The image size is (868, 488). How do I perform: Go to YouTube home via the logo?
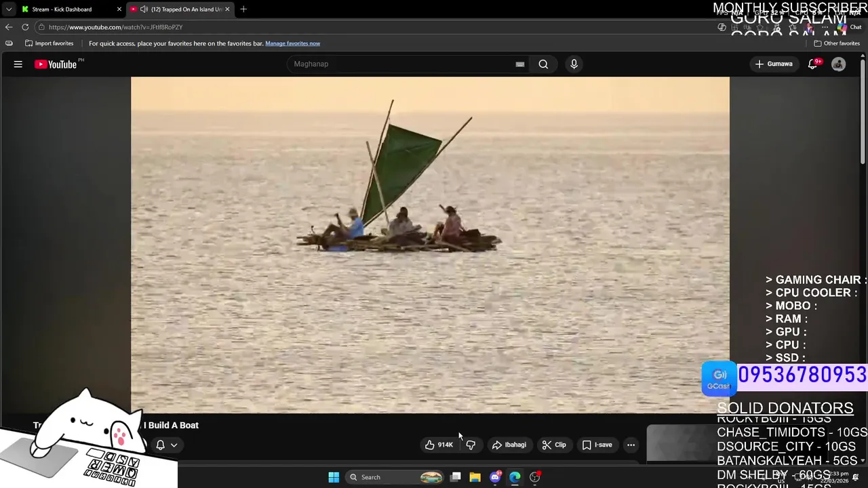point(56,64)
